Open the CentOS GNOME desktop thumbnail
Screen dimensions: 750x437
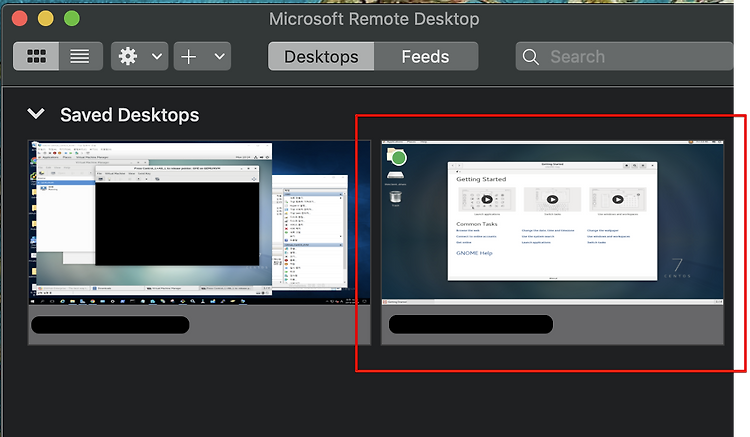552,222
